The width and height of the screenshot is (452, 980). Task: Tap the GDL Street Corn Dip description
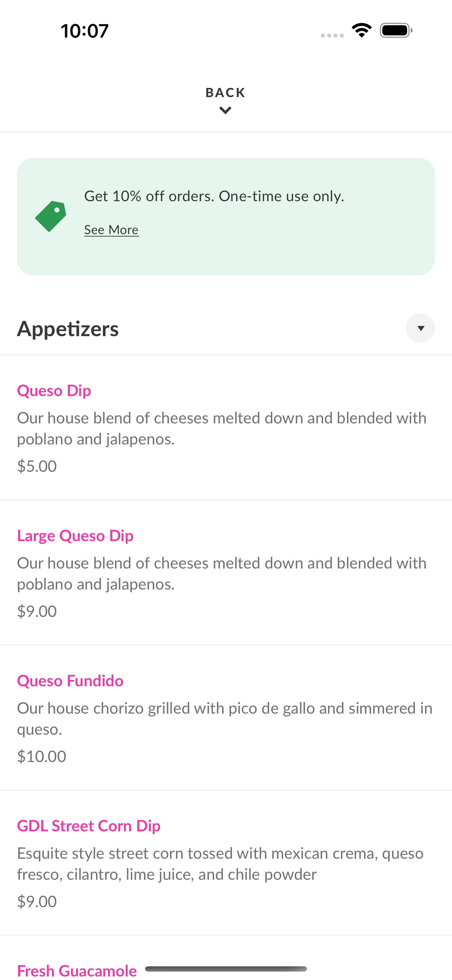[220, 864]
